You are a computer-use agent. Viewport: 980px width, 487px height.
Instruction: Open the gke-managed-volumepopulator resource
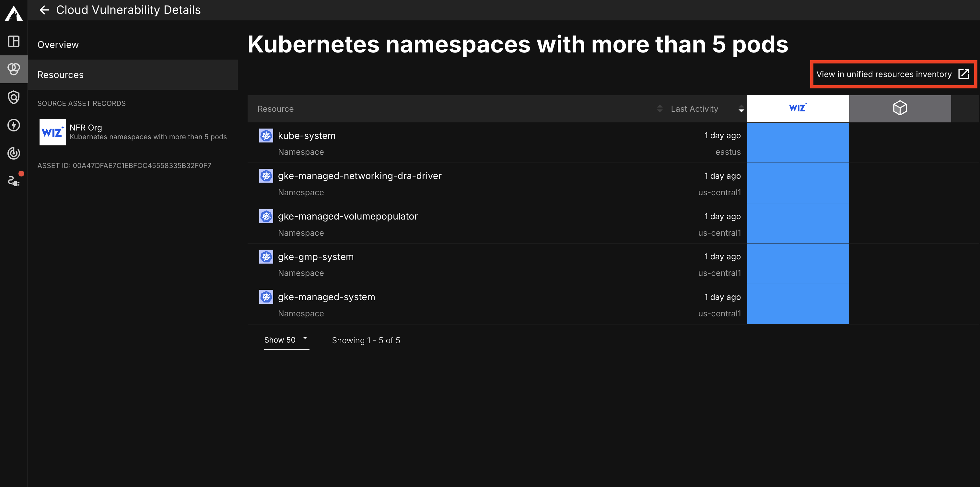[348, 216]
